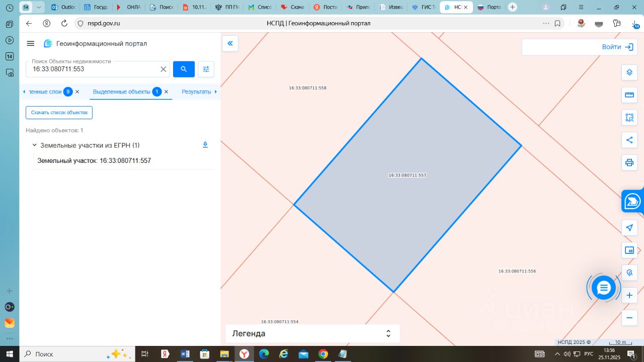Open the browser history sidebar icon
The height and width of the screenshot is (362, 644).
(9, 8)
